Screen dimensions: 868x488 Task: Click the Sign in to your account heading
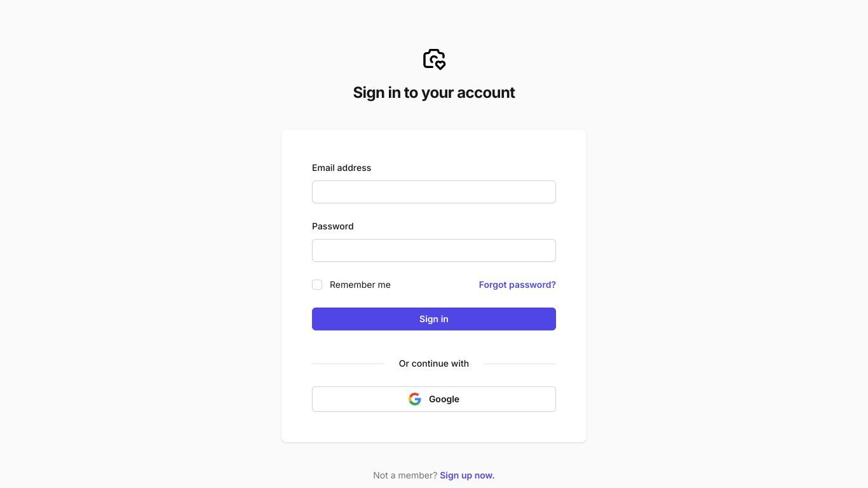click(x=434, y=93)
